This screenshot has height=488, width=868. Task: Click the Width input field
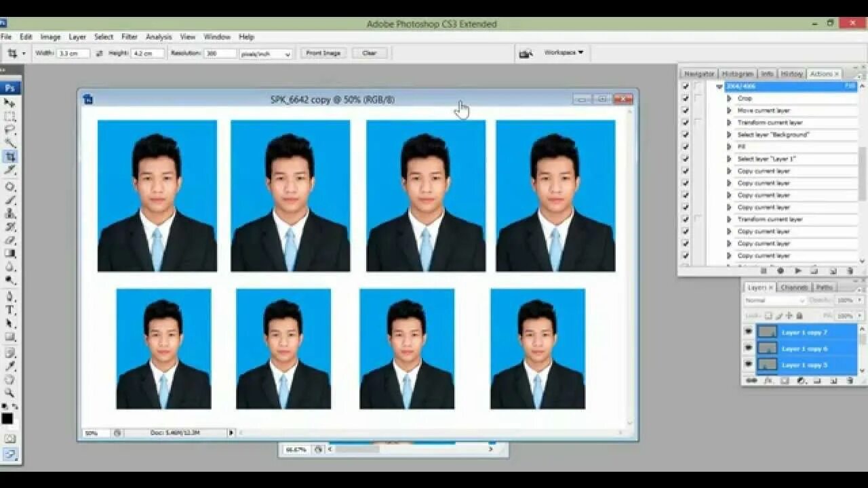[73, 53]
